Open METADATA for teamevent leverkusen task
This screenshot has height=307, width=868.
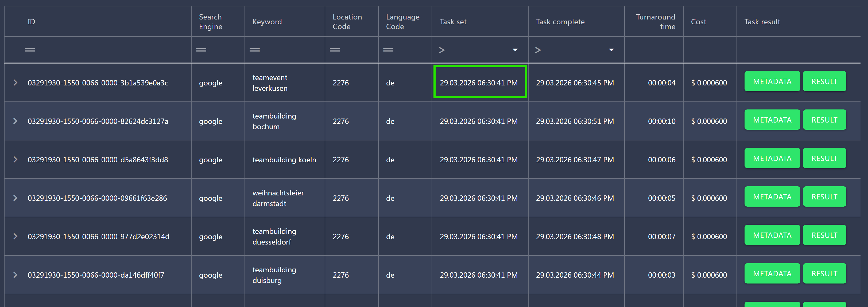(x=772, y=81)
